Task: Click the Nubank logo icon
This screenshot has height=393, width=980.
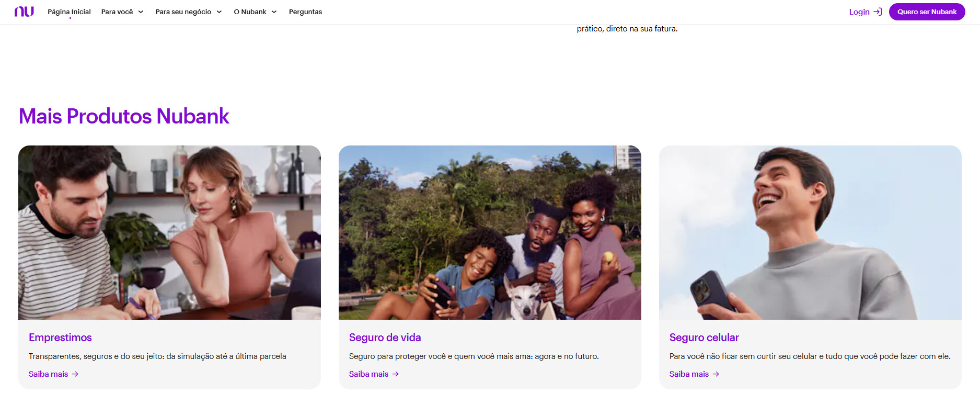Action: (24, 12)
